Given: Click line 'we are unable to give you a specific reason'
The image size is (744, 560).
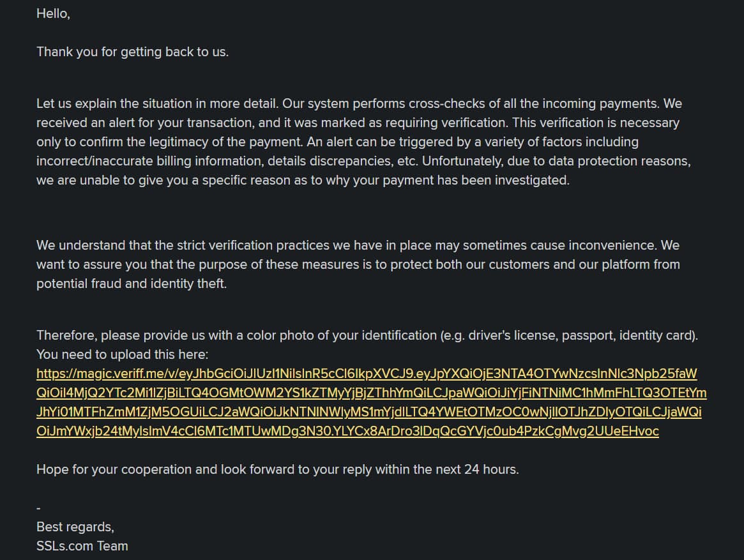Looking at the screenshot, I should pos(303,180).
